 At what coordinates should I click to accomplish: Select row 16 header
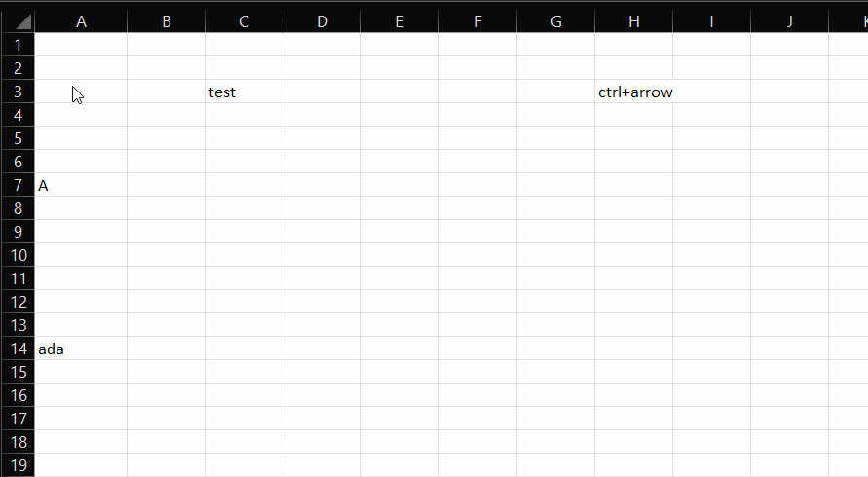point(18,395)
